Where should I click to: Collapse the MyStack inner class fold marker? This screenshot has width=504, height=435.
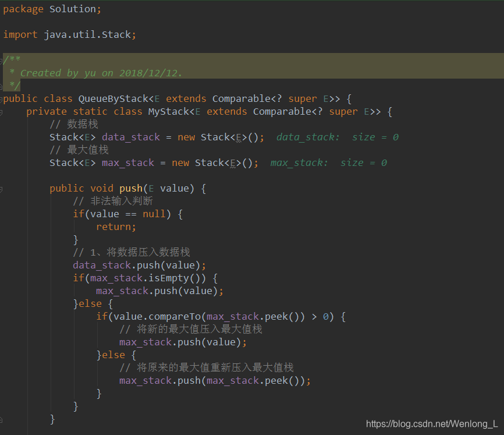(x=1, y=112)
